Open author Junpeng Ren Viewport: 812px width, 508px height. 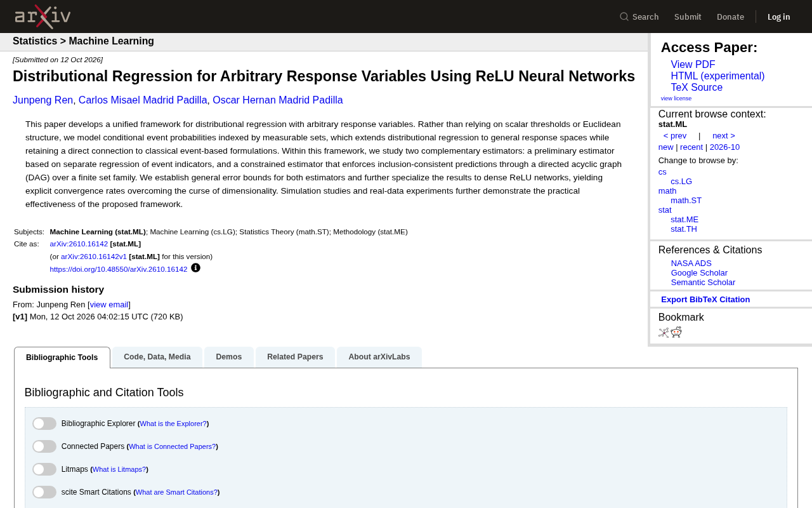tap(43, 100)
